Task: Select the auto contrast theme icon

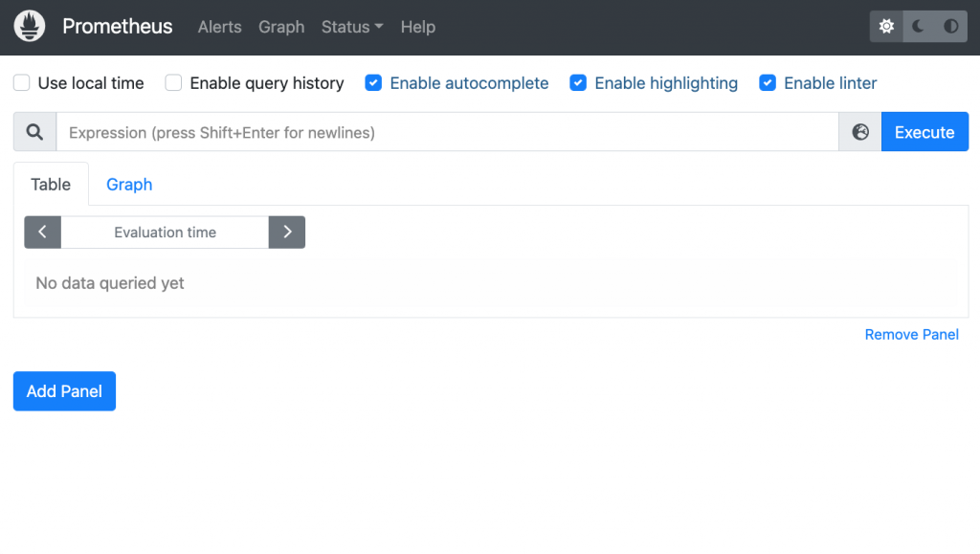Action: [x=950, y=26]
